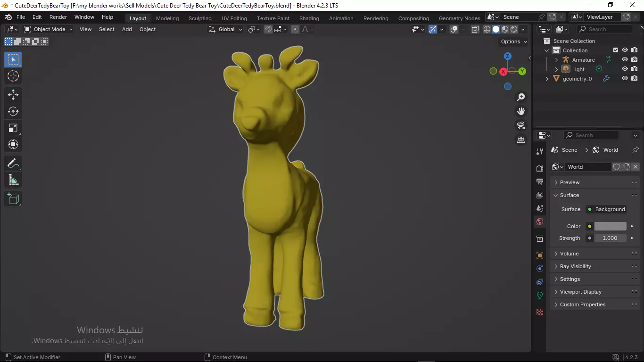This screenshot has height=362, width=644.
Task: Collapse the Surface panel
Action: (x=595, y=195)
